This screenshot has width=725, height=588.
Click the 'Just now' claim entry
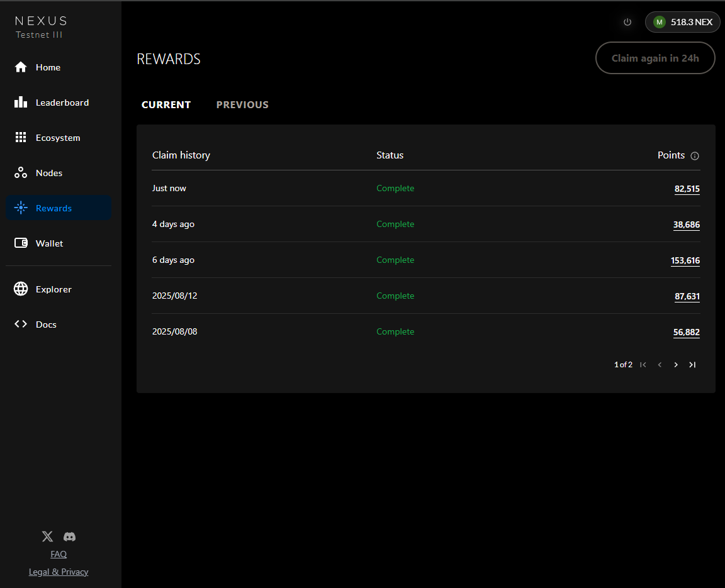[169, 188]
